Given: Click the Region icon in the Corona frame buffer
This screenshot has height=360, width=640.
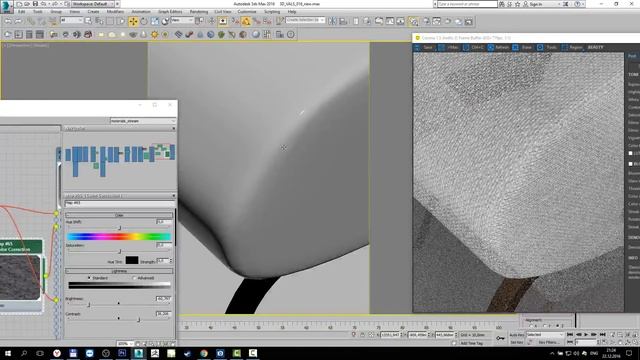Looking at the screenshot, I should pyautogui.click(x=564, y=47).
